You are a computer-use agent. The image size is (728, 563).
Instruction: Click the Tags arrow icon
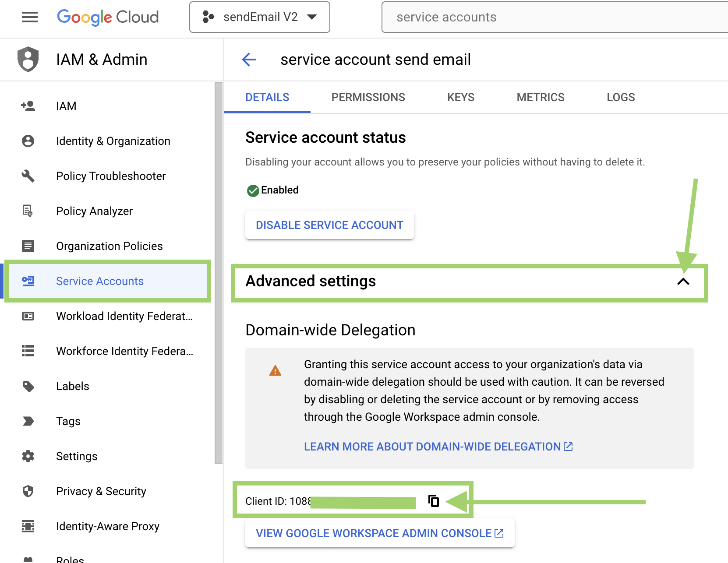[28, 421]
